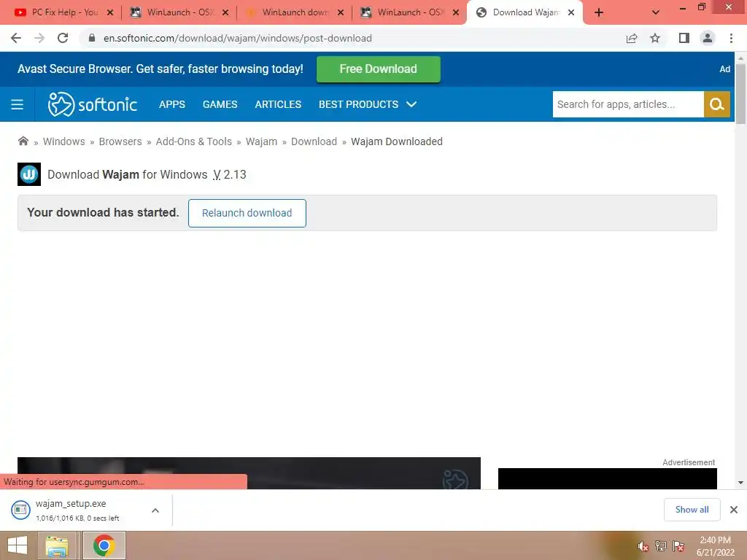Open File Explorer from the taskbar
Viewport: 747px width, 560px height.
[x=57, y=545]
